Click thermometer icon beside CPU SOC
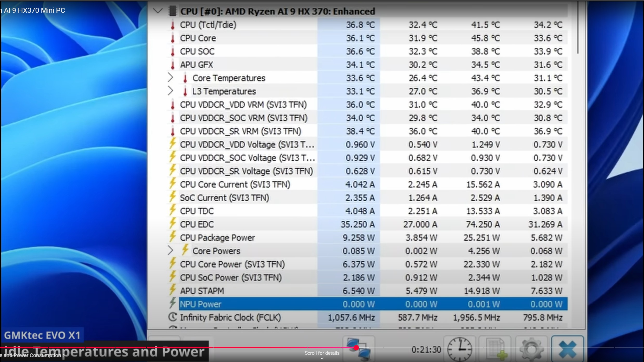Screen dimensions: 644x362 click(x=173, y=52)
